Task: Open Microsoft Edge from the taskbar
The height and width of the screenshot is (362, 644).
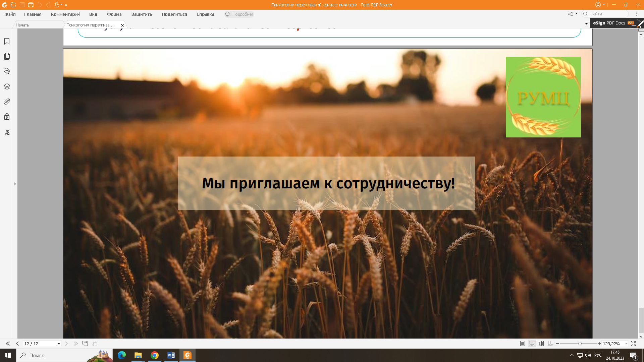Action: (x=122, y=355)
